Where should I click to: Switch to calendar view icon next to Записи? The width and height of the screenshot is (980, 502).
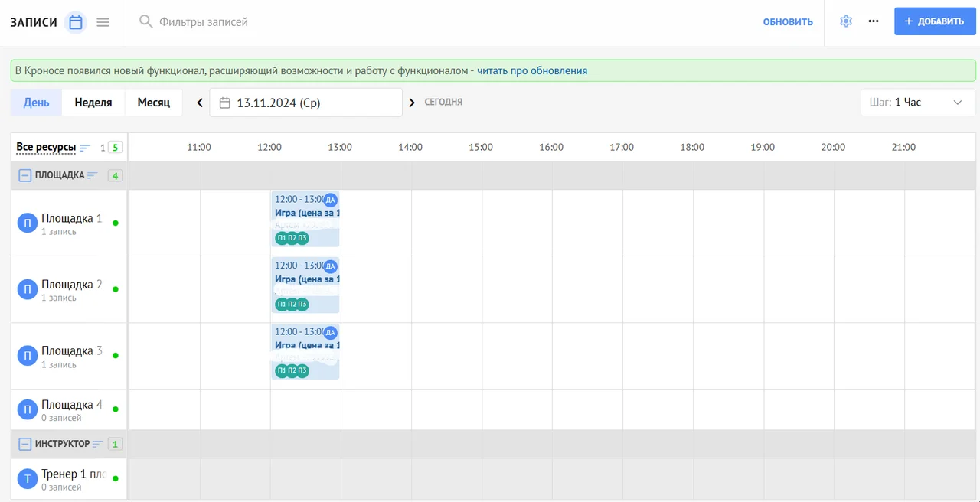[75, 22]
